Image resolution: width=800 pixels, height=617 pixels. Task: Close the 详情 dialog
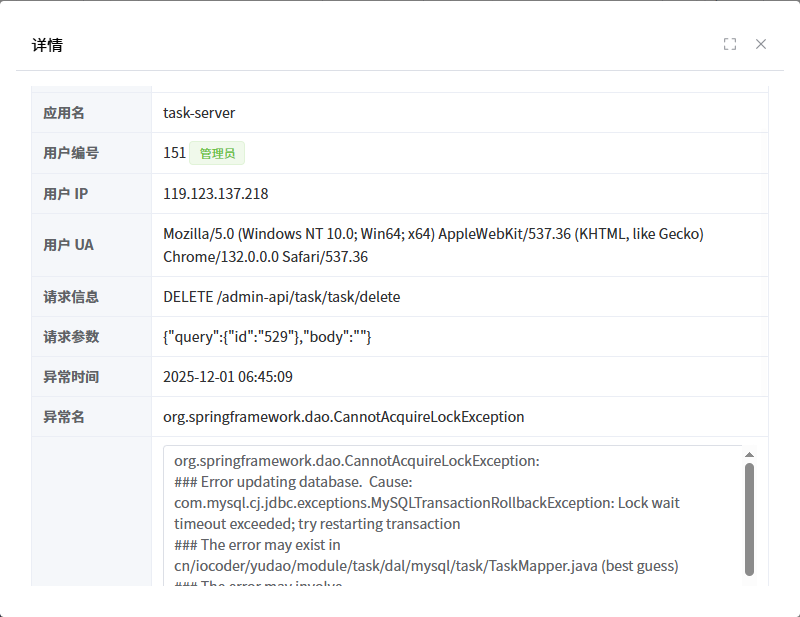tap(761, 44)
